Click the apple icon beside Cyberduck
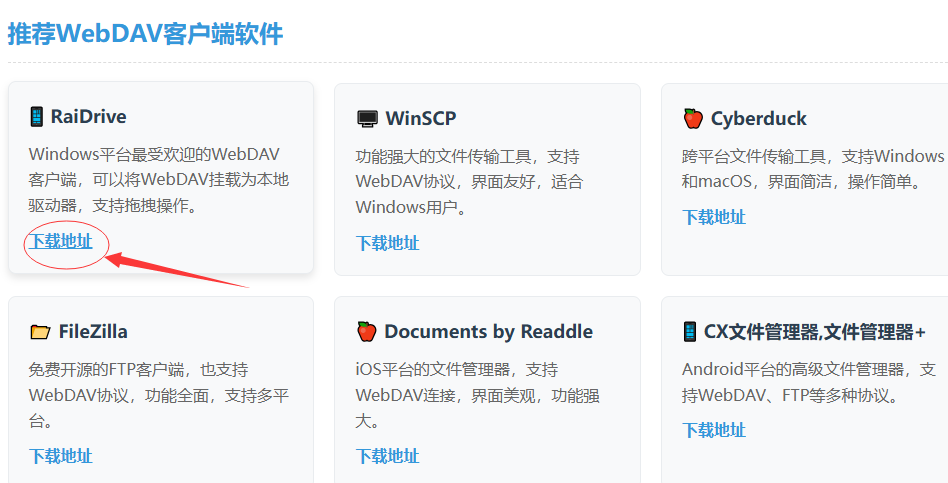The width and height of the screenshot is (948, 483). [693, 118]
